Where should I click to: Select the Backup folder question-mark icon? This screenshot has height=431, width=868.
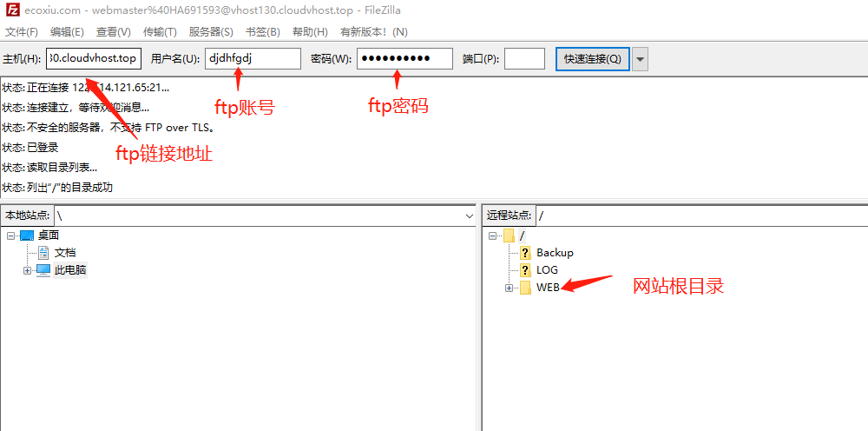pos(525,253)
